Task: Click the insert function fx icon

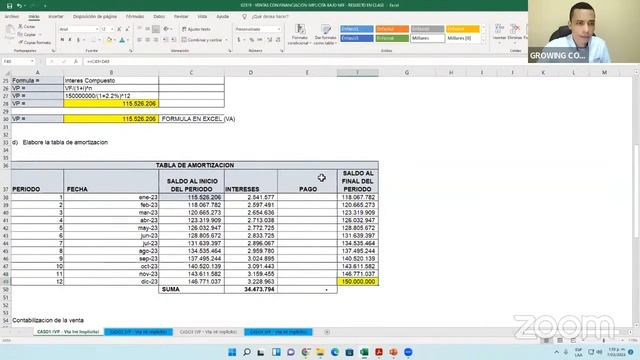Action: pyautogui.click(x=76, y=61)
